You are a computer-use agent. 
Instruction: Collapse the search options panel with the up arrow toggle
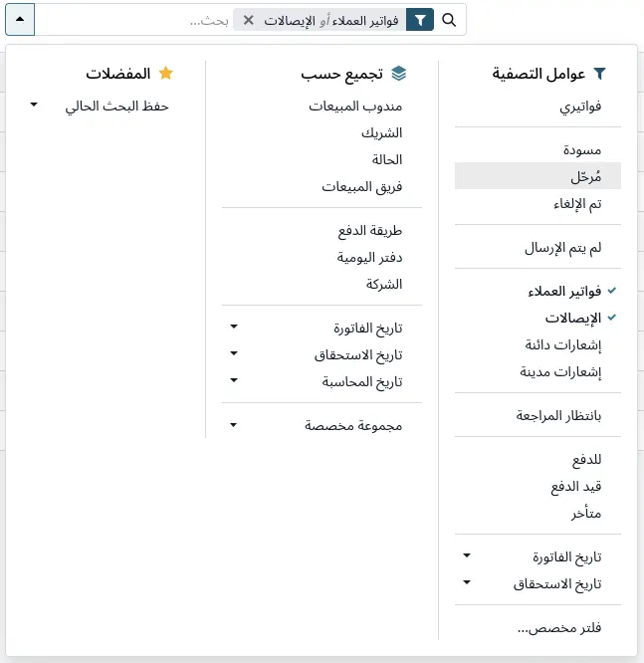[x=20, y=20]
